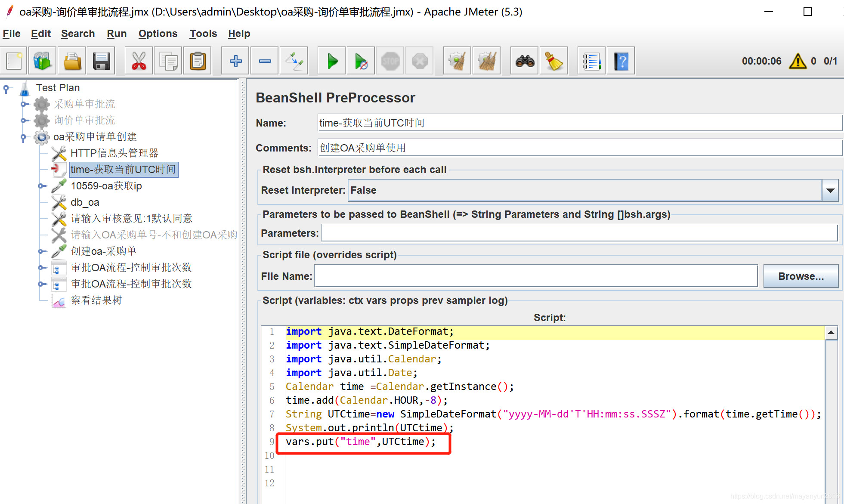
Task: Click the scissors Cut icon
Action: 139,61
